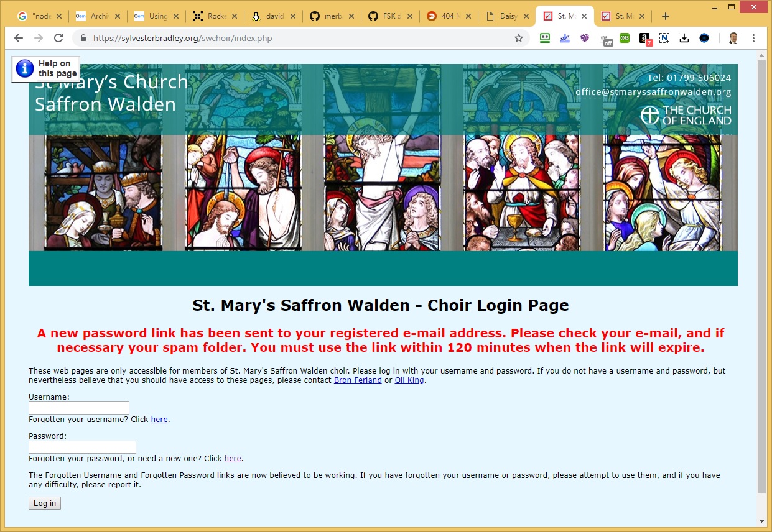The height and width of the screenshot is (532, 772).
Task: Click the 'Choir Login Page' heading
Action: (381, 306)
